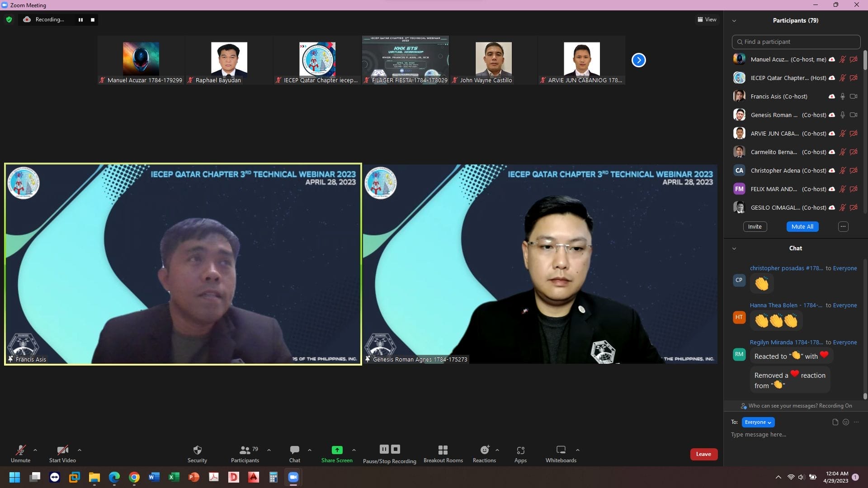Open more participant options ellipsis button
Screen dimensions: 868x488
tap(843, 226)
